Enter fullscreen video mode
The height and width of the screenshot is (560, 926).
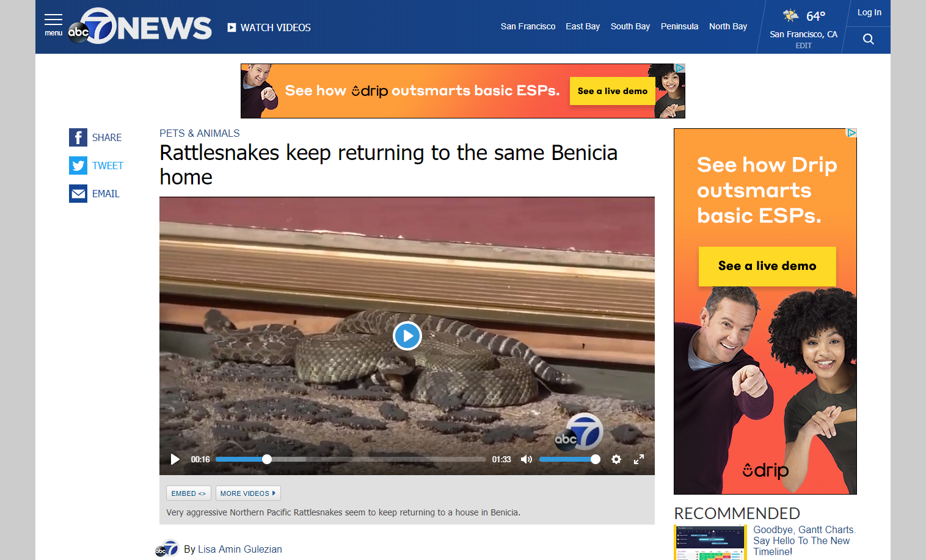(x=638, y=459)
